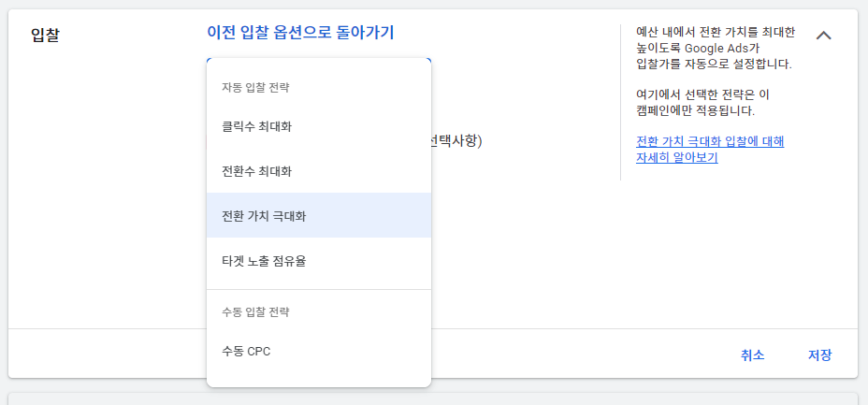Image resolution: width=868 pixels, height=405 pixels.
Task: Select 타겟 노출 점유율 option
Action: [263, 261]
